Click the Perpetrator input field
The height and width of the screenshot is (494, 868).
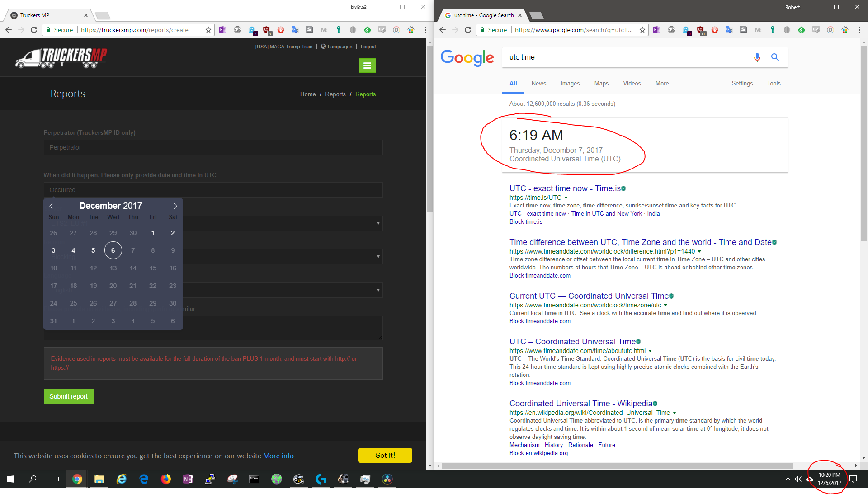[213, 147]
